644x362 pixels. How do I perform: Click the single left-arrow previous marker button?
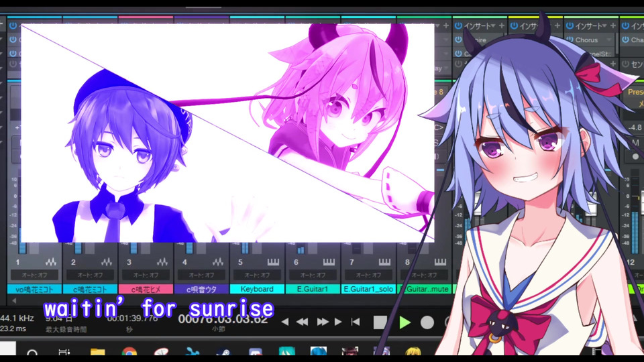tap(284, 322)
